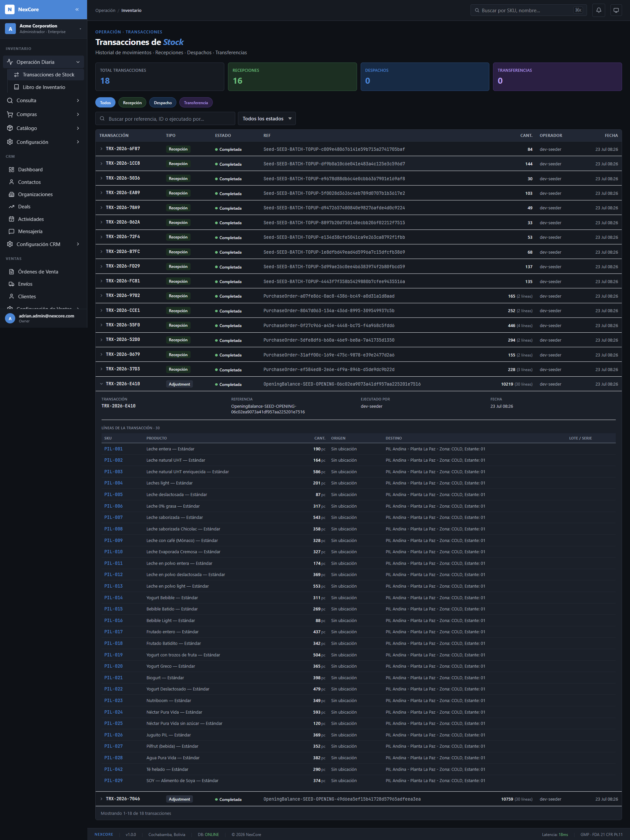Screen dimensions: 630x840
Task: Click the Envíos truck icon
Action: pyautogui.click(x=11, y=284)
